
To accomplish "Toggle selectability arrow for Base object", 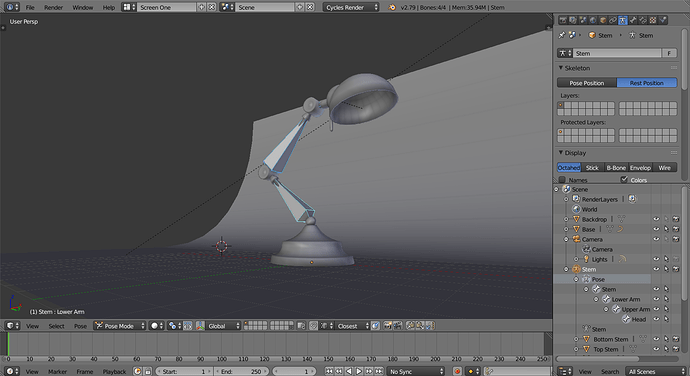I will click(666, 229).
